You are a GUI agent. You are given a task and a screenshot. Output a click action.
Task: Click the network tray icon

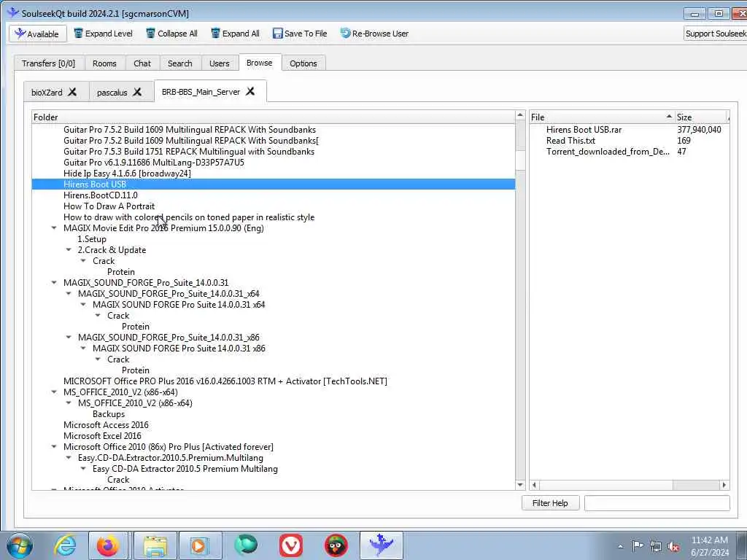656,546
